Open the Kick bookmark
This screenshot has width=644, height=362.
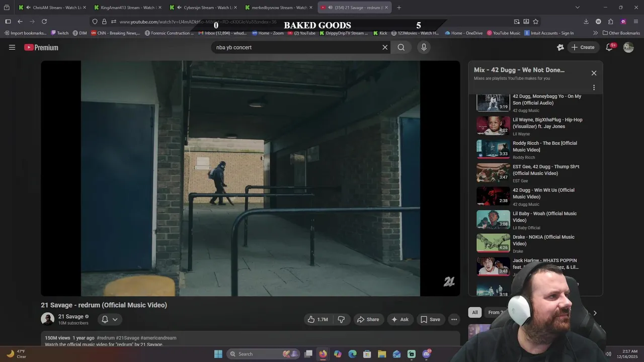point(380,33)
